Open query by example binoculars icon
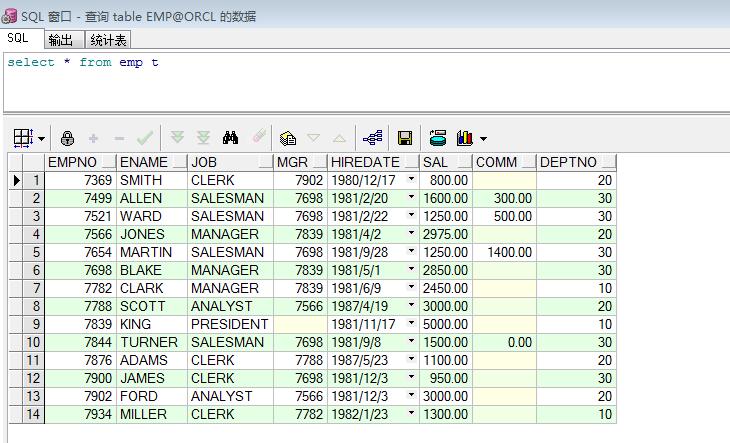Viewport: 730px width, 443px height. (x=230, y=137)
